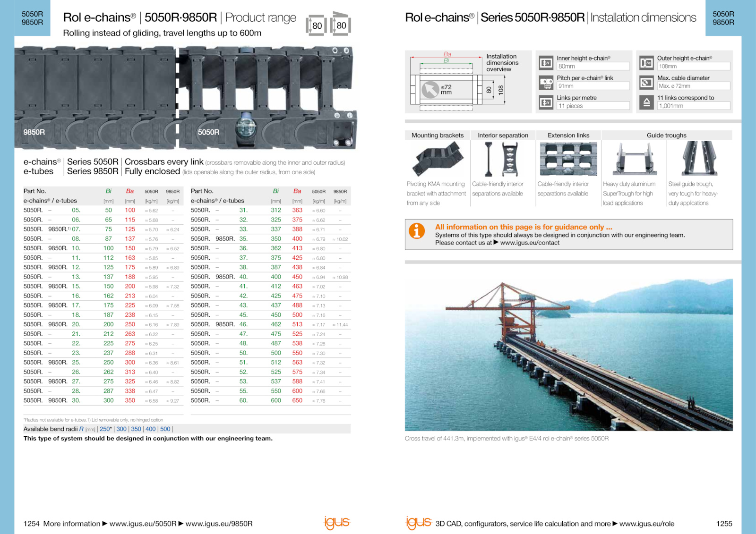
Task: Click the 9.27 weight value
Action: [x=173, y=401]
